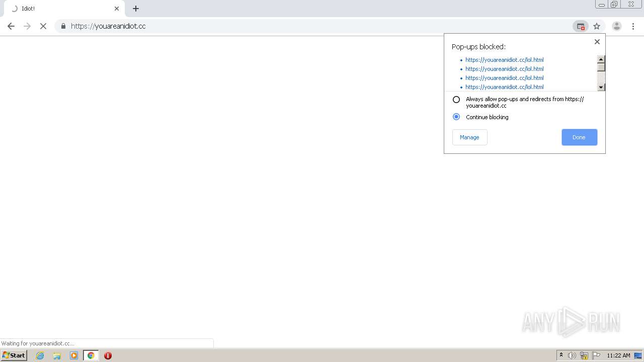
Task: Open the media player taskbar icon
Action: [x=74, y=355]
